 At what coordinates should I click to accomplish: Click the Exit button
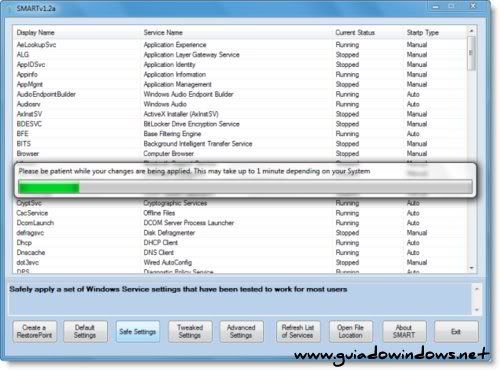point(456,332)
